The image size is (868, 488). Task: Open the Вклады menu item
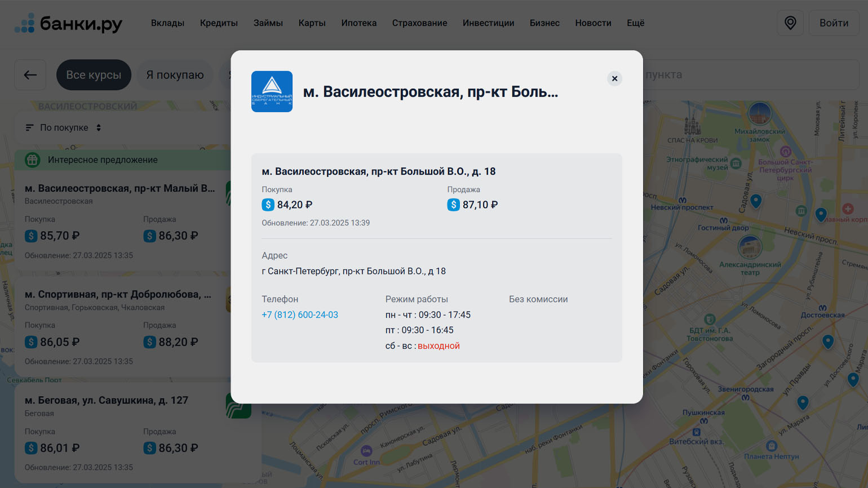[167, 23]
